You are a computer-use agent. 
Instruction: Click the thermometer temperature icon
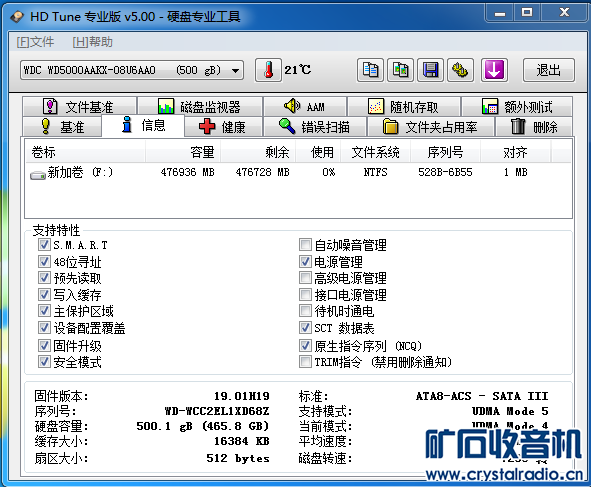tap(268, 70)
